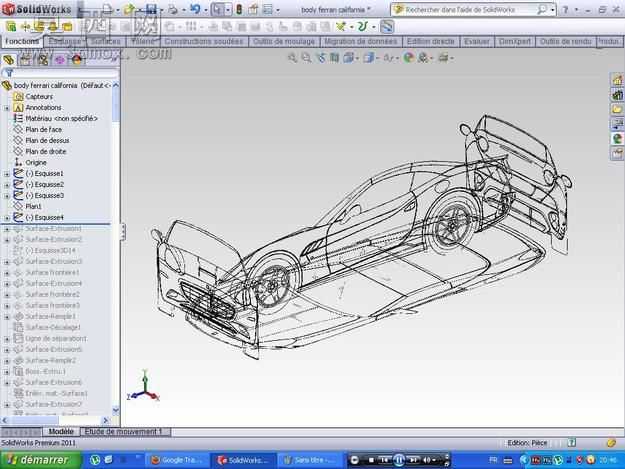Viewport: 625px width, 469px height.
Task: Open Etude de mouvement 1 tab
Action: 125,432
